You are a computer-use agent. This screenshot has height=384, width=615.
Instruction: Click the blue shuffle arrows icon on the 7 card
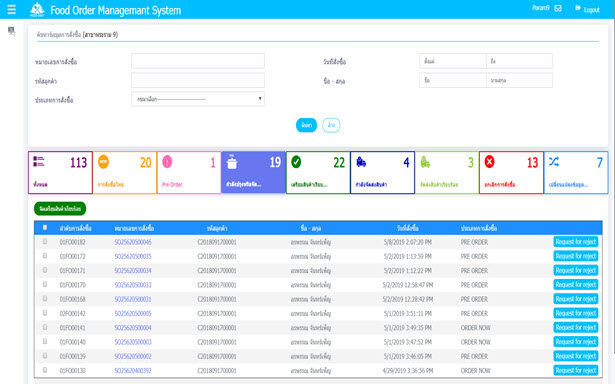coord(554,161)
